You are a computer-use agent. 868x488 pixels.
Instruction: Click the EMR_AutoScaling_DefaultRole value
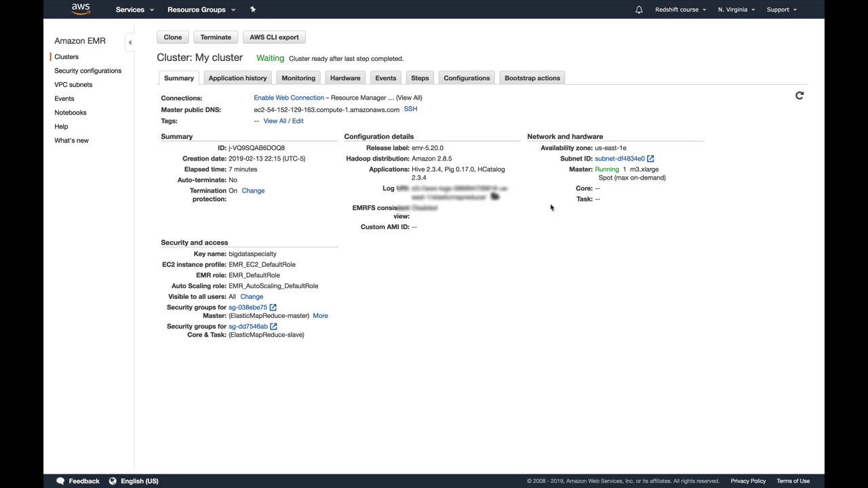[x=273, y=286]
